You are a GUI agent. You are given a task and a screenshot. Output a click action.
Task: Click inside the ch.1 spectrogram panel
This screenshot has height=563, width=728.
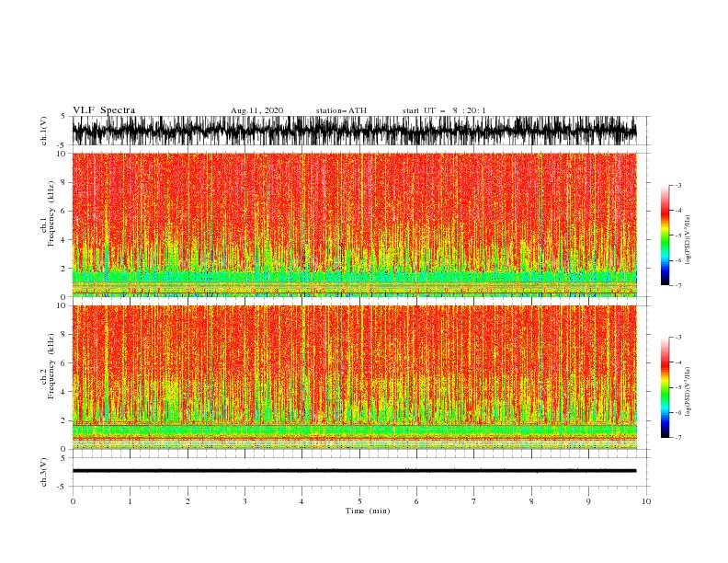(355, 224)
